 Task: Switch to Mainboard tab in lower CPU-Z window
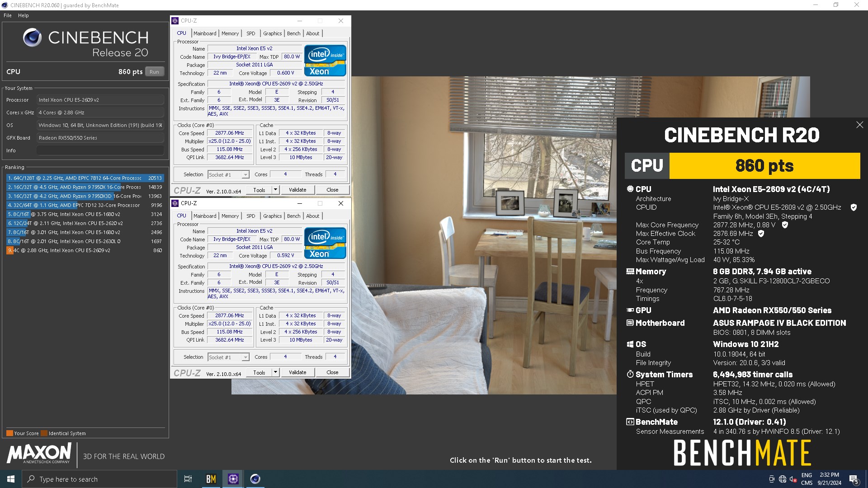click(205, 216)
